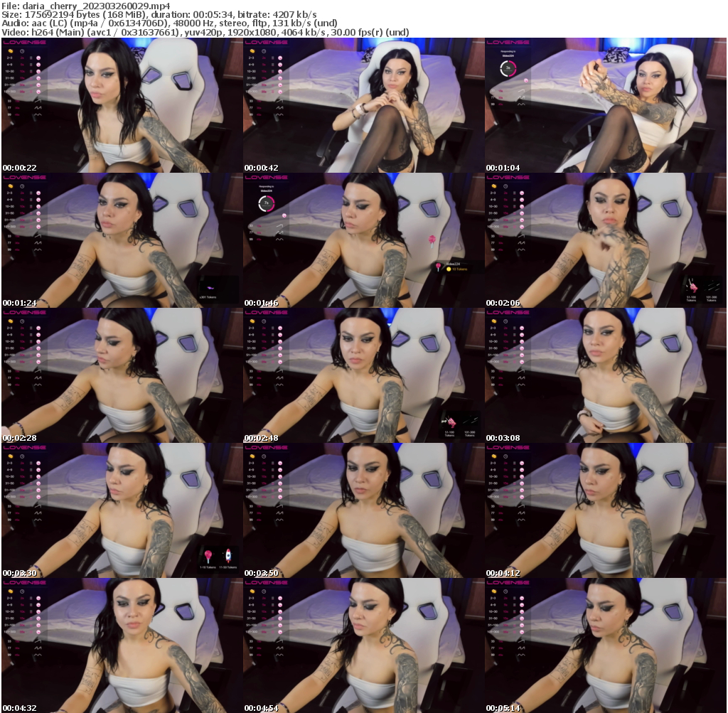
Task: Click the pink lollipop tip notification icon
Action: pyautogui.click(x=438, y=266)
